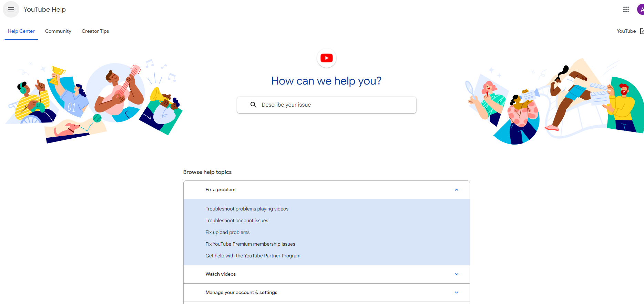Open Fix upload problems
644x304 pixels.
click(x=227, y=232)
